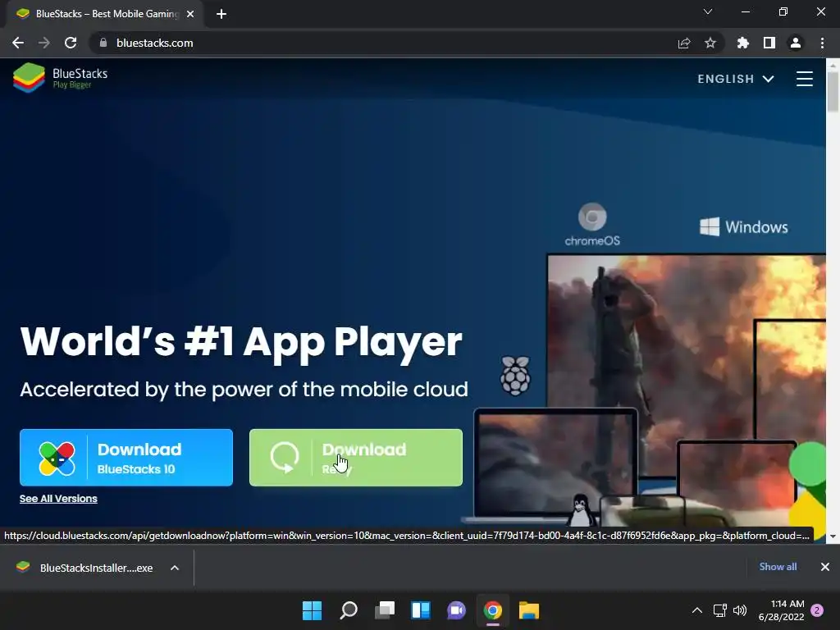
Task: Click scrollbar down arrow
Action: tap(833, 536)
